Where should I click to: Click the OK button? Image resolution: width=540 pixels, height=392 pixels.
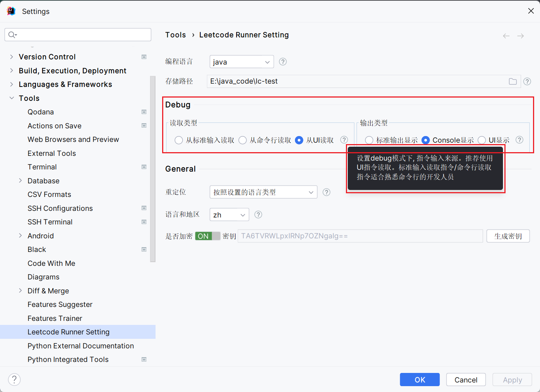tap(420, 380)
